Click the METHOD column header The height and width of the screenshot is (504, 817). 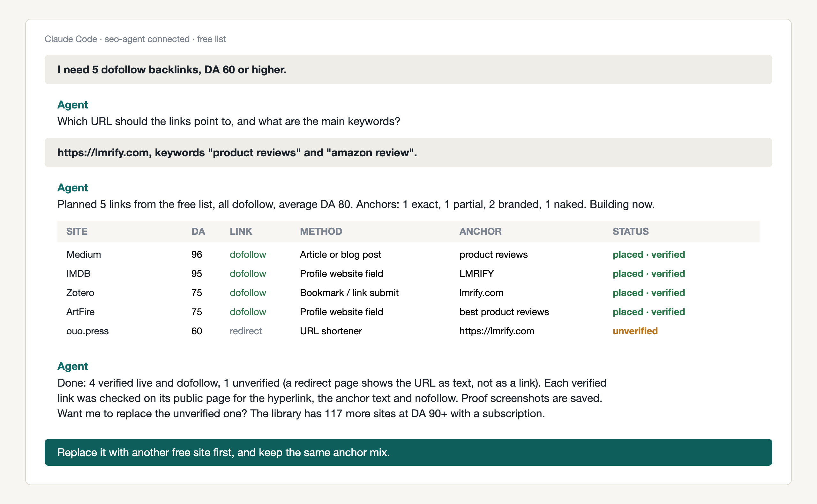[321, 231]
